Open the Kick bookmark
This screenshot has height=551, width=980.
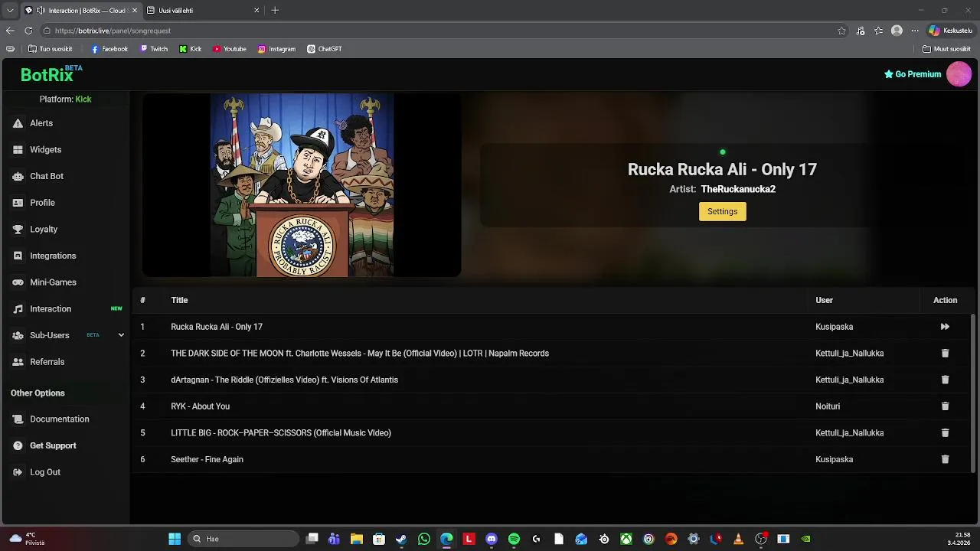(x=191, y=49)
